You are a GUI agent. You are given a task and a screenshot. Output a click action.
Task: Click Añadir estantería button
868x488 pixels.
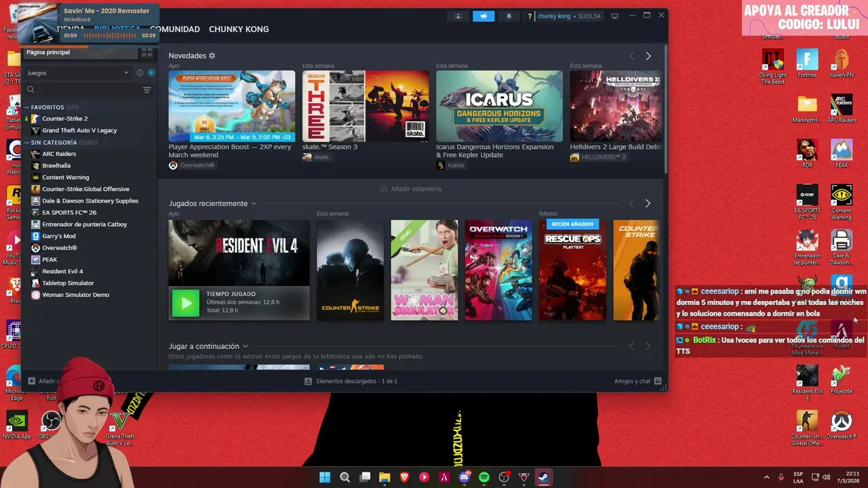point(410,188)
